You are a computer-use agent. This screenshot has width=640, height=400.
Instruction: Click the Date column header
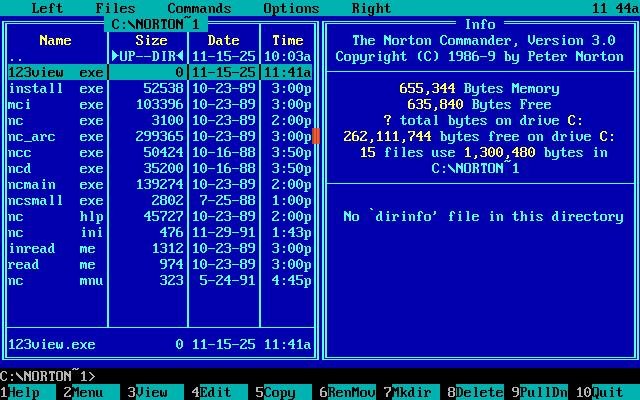point(223,40)
